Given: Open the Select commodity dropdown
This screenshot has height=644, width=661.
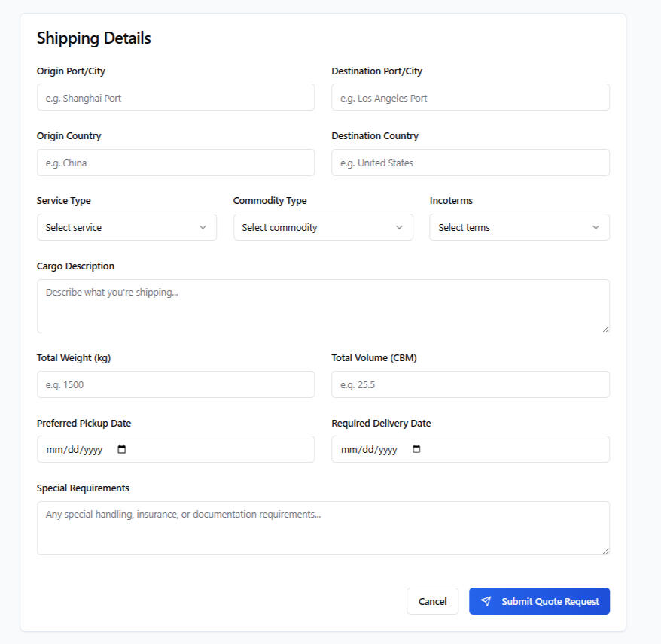Looking at the screenshot, I should tap(323, 227).
